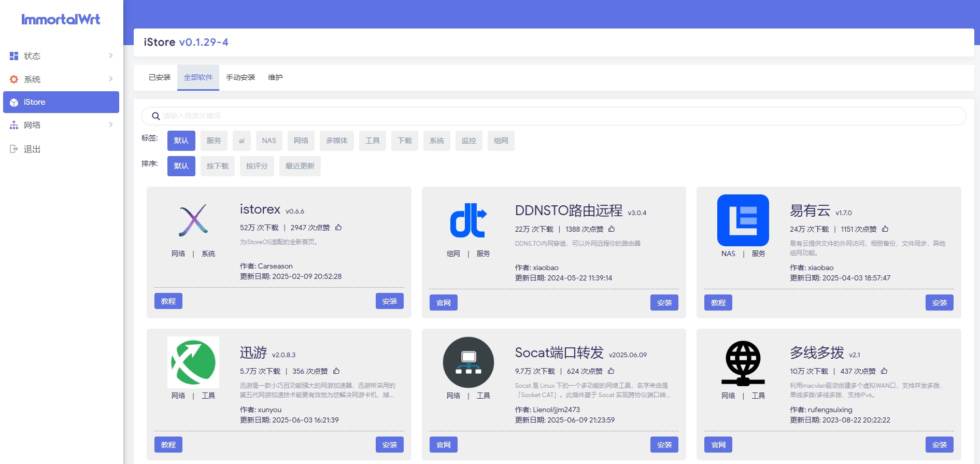Select 默认 sort order
Image resolution: width=980 pixels, height=464 pixels.
[x=181, y=166]
